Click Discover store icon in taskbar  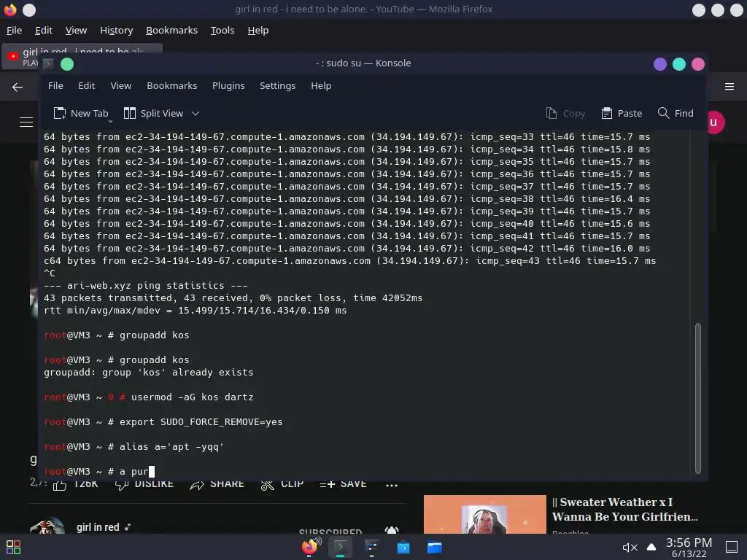[x=403, y=547]
